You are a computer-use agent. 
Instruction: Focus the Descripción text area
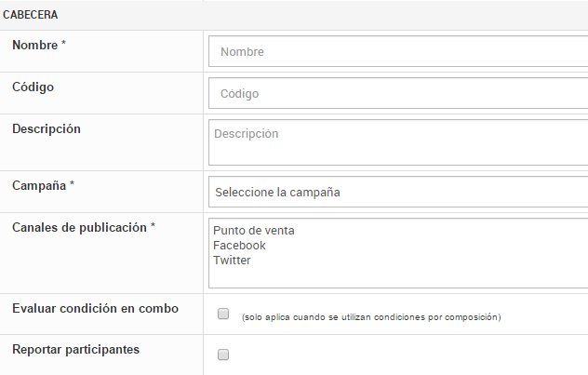398,142
